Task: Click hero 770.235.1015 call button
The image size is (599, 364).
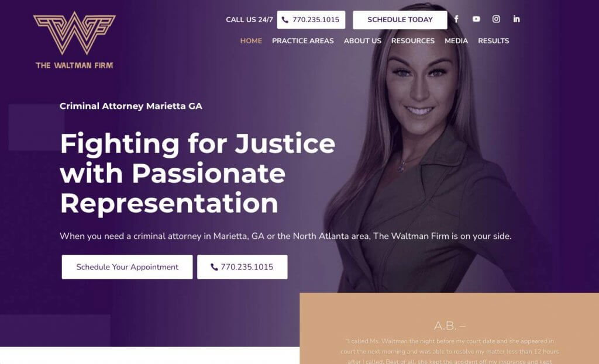Action: [242, 267]
